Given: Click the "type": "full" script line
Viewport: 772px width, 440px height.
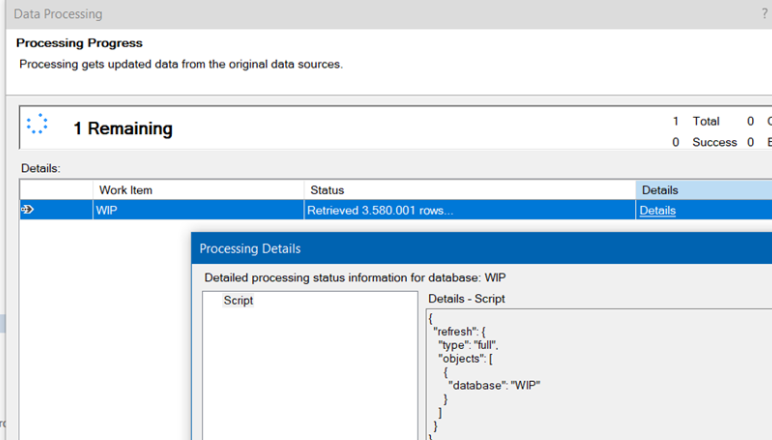Looking at the screenshot, I should click(x=468, y=345).
